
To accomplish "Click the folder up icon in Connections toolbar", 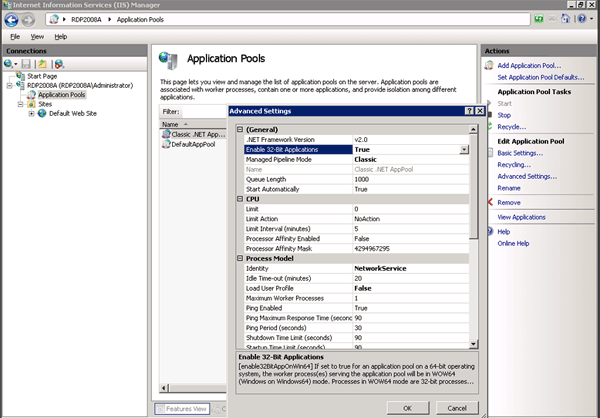I will (42, 64).
